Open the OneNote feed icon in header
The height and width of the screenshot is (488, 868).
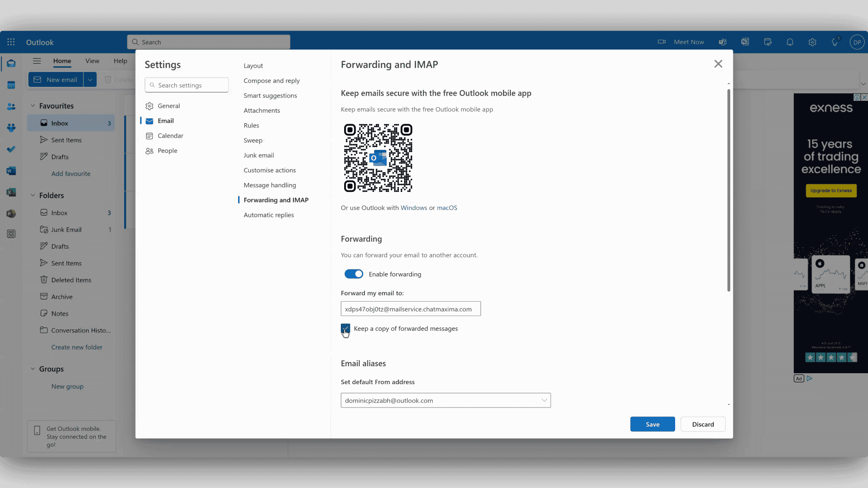click(745, 42)
